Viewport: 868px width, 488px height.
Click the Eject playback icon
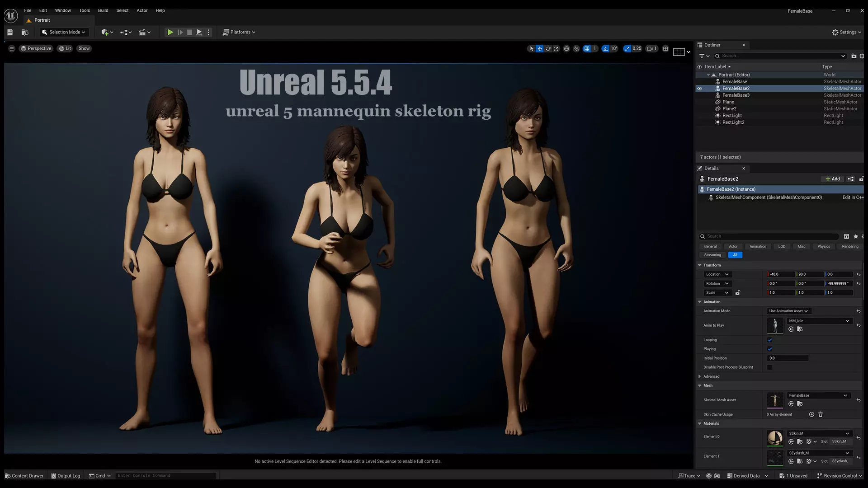(199, 32)
